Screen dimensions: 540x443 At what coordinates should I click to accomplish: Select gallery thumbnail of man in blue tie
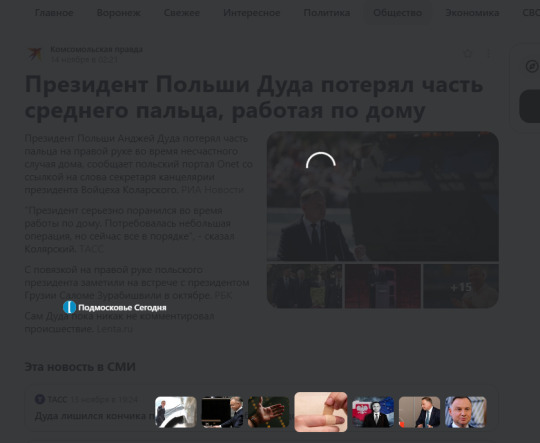click(x=419, y=412)
